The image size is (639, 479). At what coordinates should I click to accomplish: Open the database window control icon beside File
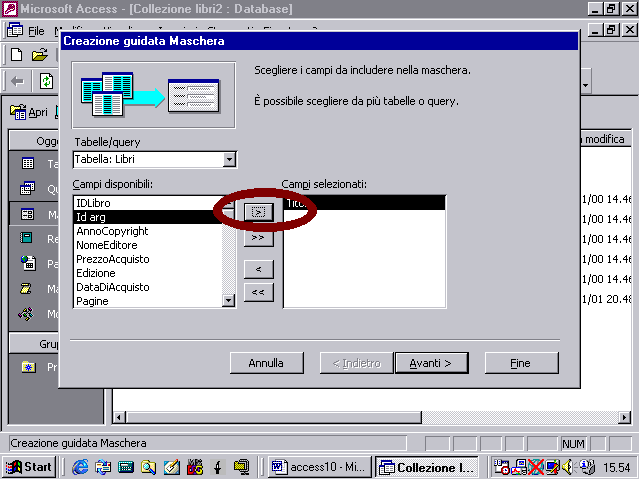point(15,30)
